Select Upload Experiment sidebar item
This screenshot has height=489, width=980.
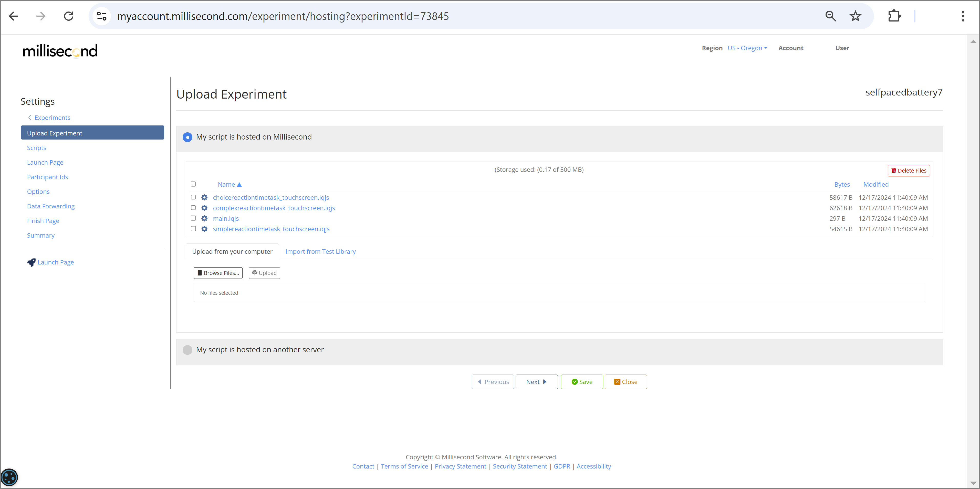pyautogui.click(x=92, y=133)
